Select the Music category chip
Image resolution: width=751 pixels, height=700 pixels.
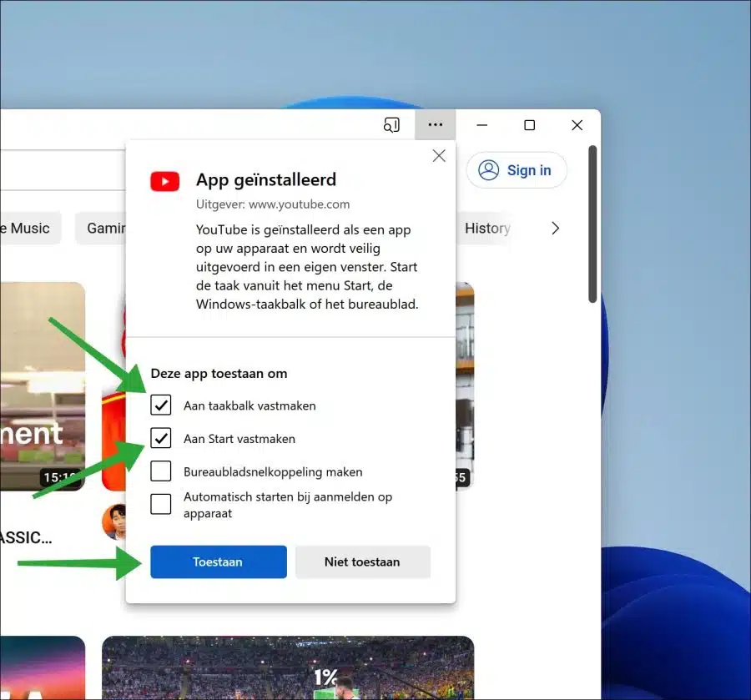pos(30,228)
